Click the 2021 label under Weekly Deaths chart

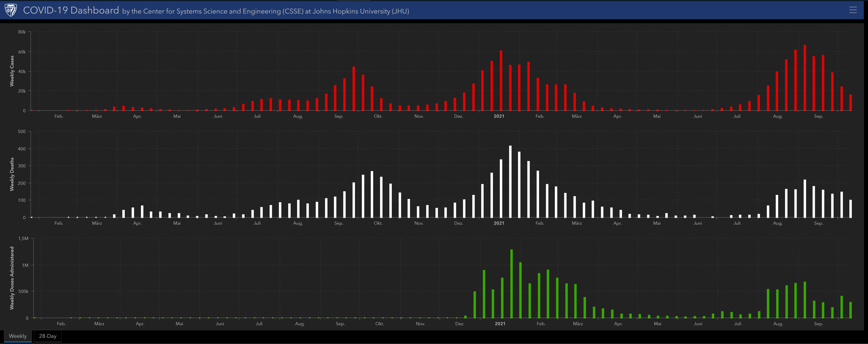(x=499, y=223)
